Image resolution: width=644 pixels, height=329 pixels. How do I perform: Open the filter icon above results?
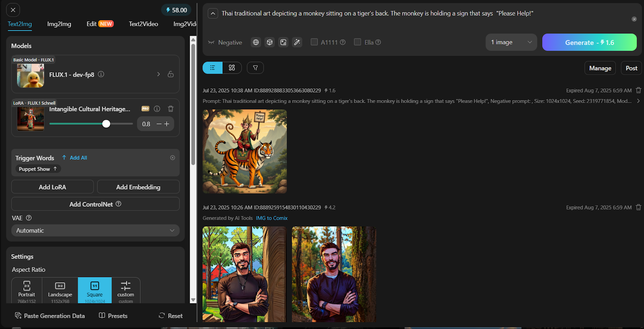coord(255,68)
